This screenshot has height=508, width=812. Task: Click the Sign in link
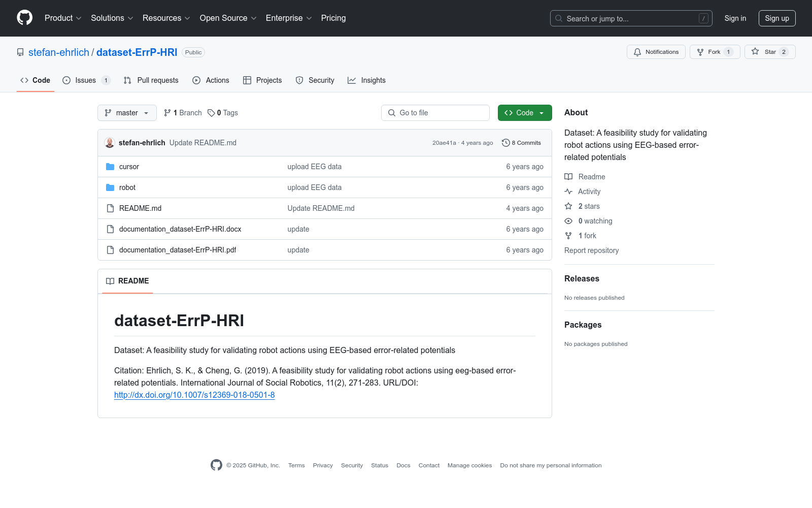pyautogui.click(x=735, y=18)
